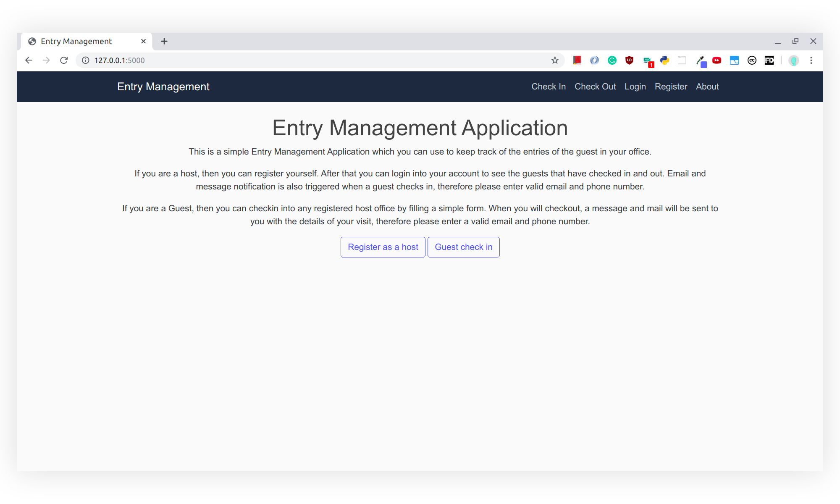Image resolution: width=840 pixels, height=504 pixels.
Task: Reload the page with the refresh icon
Action: pos(64,60)
